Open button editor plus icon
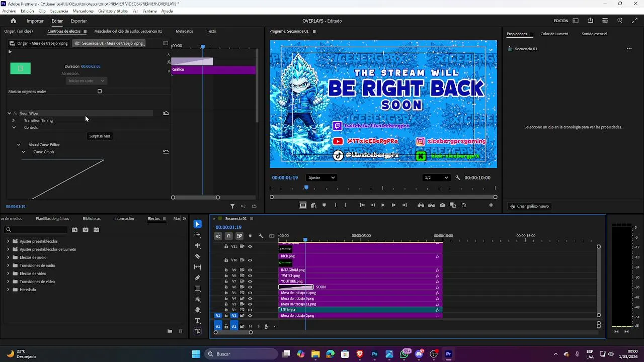 (491, 205)
